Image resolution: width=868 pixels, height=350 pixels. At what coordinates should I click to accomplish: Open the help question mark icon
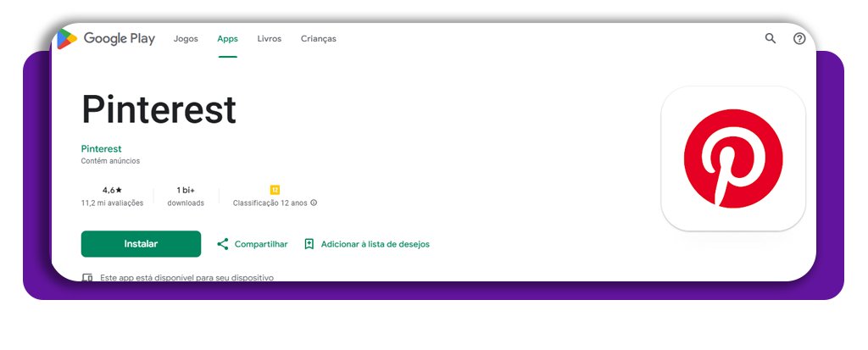point(798,38)
